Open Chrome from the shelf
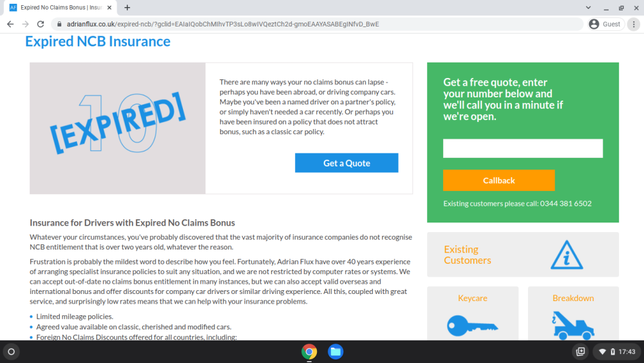 coord(309,352)
